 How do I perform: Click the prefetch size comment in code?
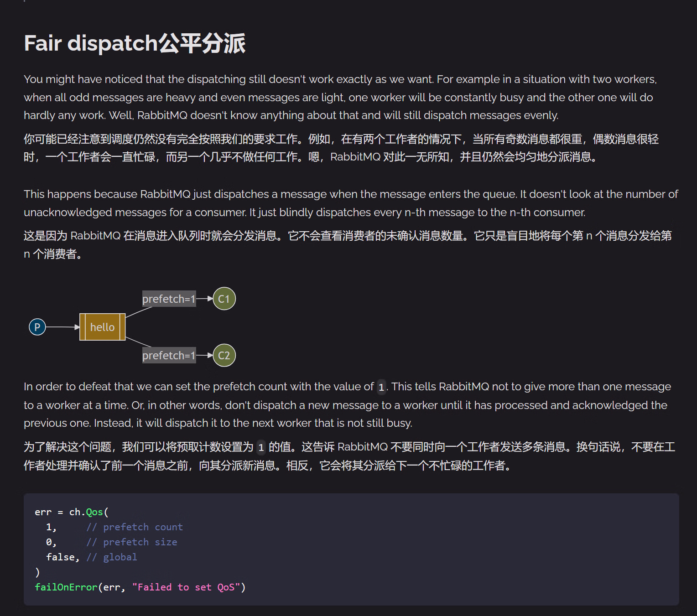pyautogui.click(x=132, y=542)
